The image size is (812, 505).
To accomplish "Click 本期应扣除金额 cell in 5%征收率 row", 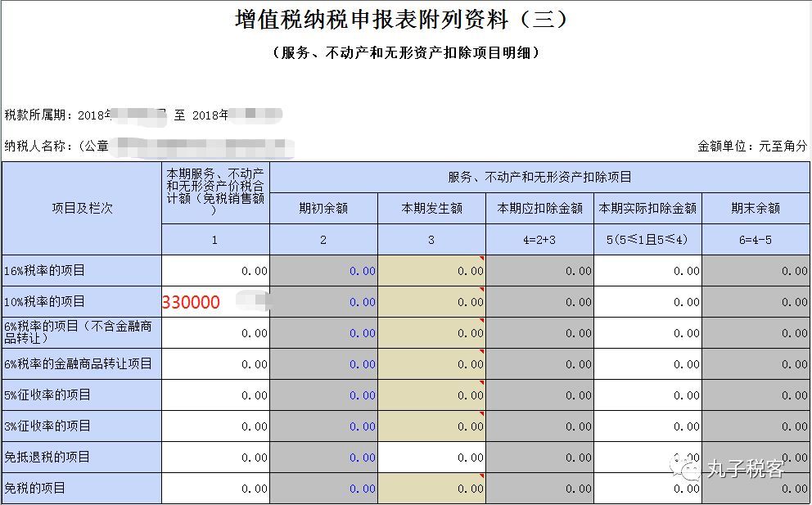I will [539, 395].
